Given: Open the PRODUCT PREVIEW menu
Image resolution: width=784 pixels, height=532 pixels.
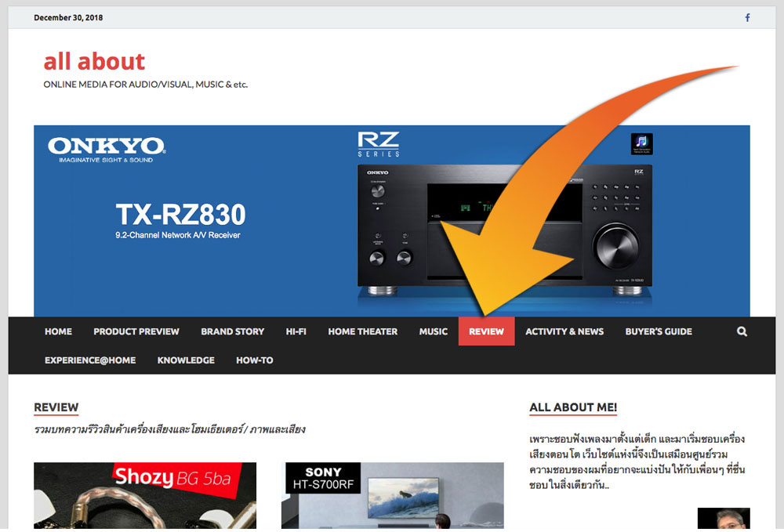Looking at the screenshot, I should (x=136, y=331).
